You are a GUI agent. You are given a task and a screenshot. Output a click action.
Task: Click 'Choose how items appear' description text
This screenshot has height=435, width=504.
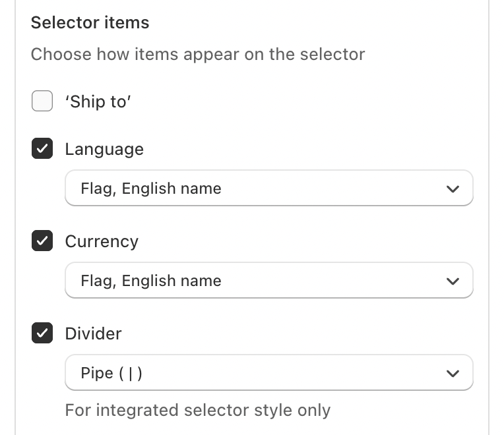tap(198, 54)
